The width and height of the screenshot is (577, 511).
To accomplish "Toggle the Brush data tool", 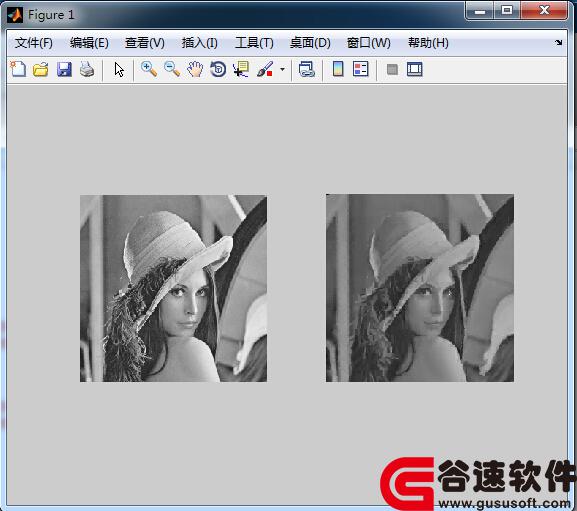I will coord(265,69).
